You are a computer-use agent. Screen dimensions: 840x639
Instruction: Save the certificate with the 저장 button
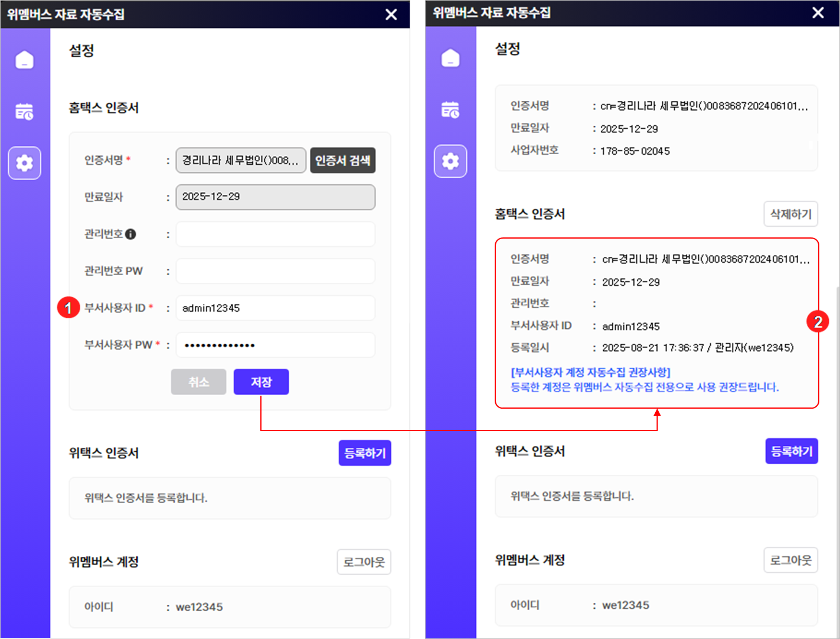click(x=262, y=382)
